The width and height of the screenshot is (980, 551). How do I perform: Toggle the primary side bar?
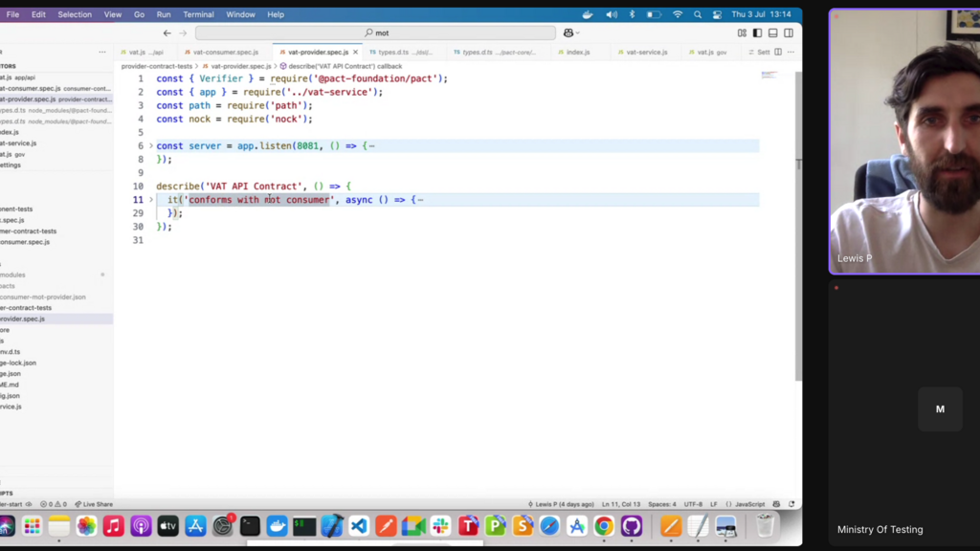tap(758, 33)
